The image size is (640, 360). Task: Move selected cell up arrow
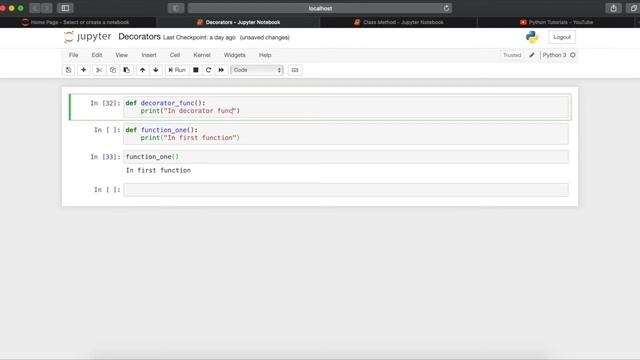coord(142,70)
